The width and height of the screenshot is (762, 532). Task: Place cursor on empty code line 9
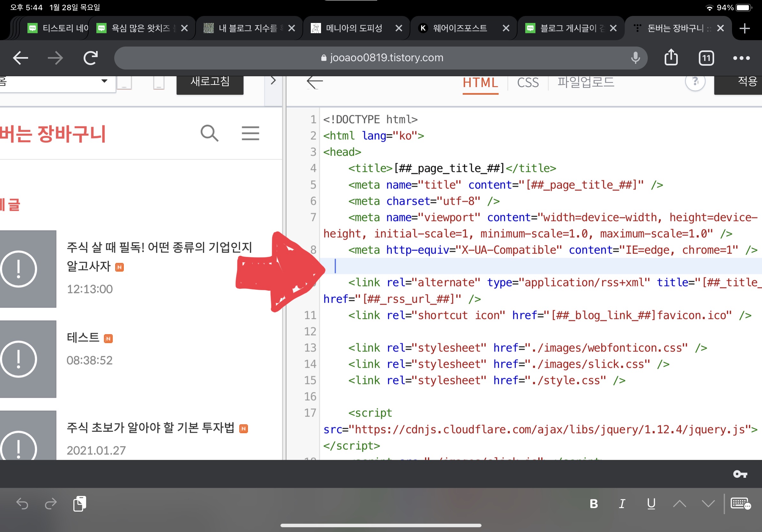[541, 266]
